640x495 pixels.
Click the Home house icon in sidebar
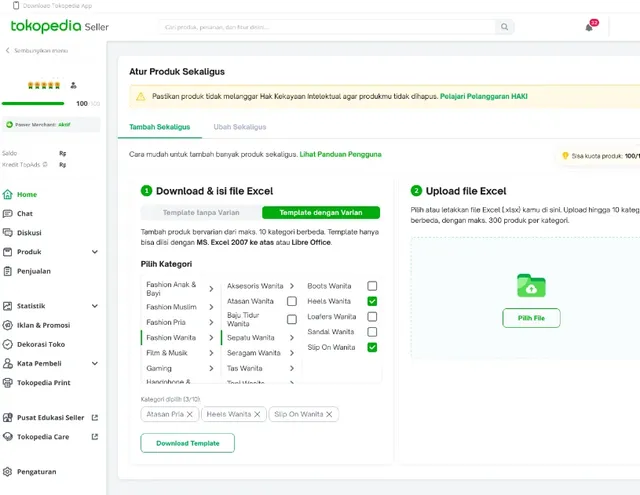click(x=7, y=194)
